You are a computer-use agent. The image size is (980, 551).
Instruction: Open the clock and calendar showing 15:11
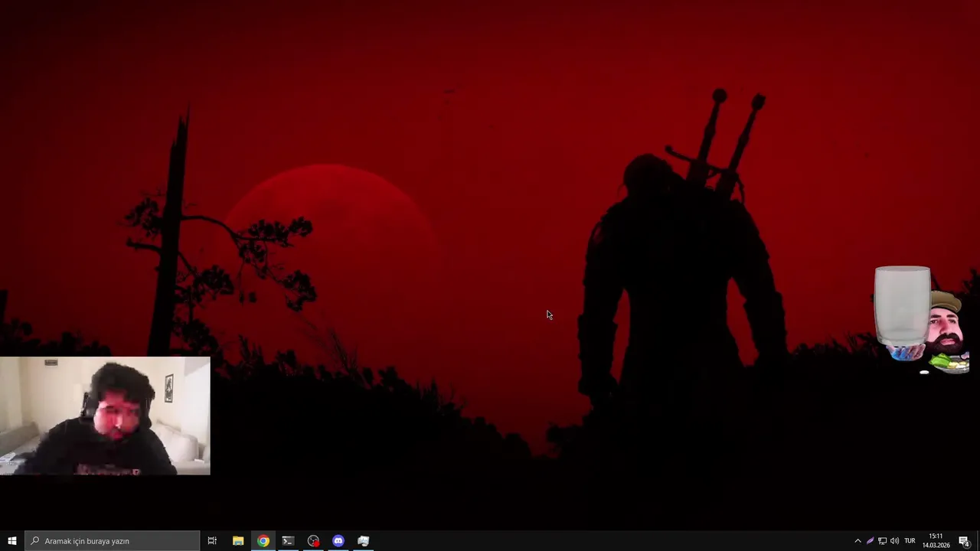(x=936, y=541)
